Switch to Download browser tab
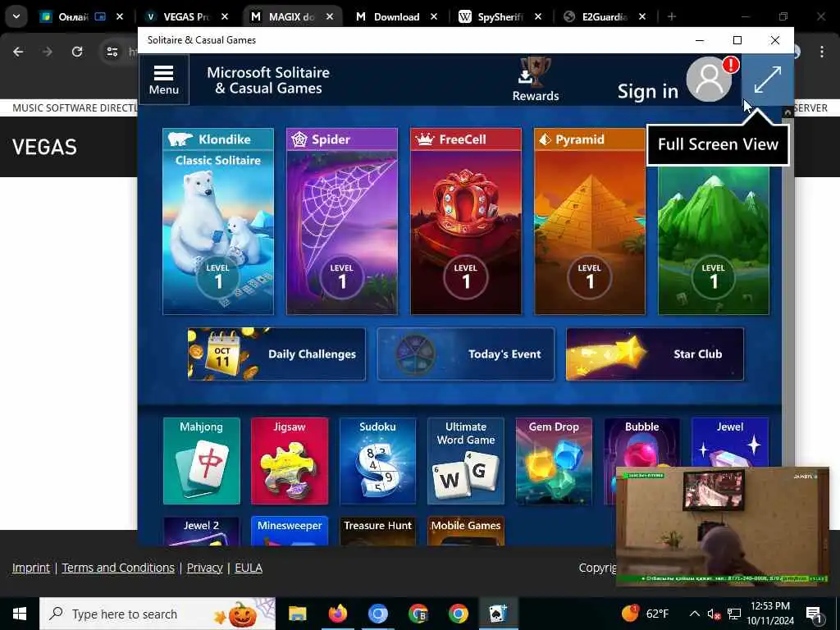This screenshot has width=840, height=630. point(396,16)
